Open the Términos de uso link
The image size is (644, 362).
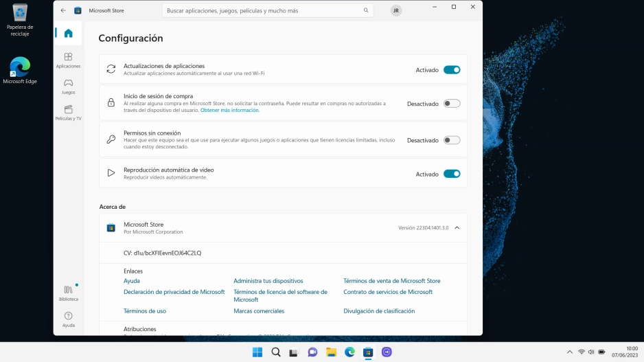coord(145,311)
